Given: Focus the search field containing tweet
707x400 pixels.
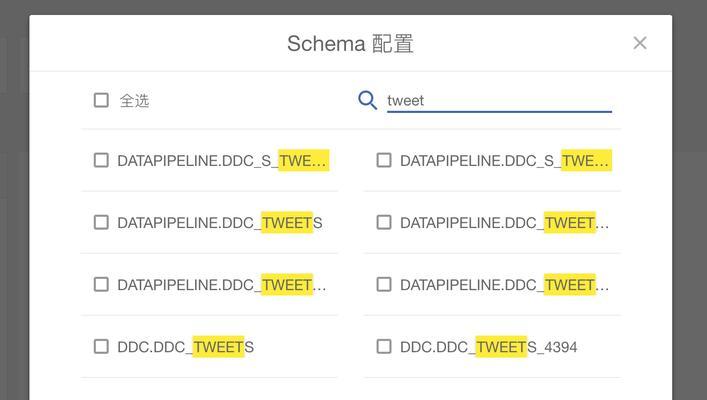Looking at the screenshot, I should (499, 101).
